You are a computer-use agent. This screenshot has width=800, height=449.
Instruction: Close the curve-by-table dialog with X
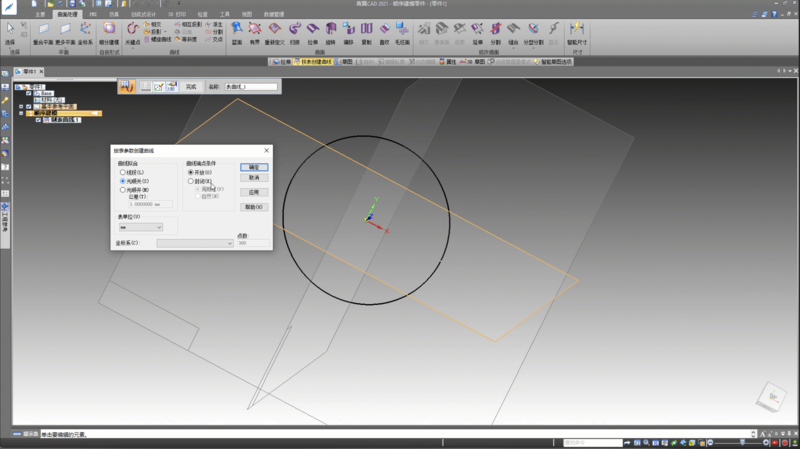266,151
